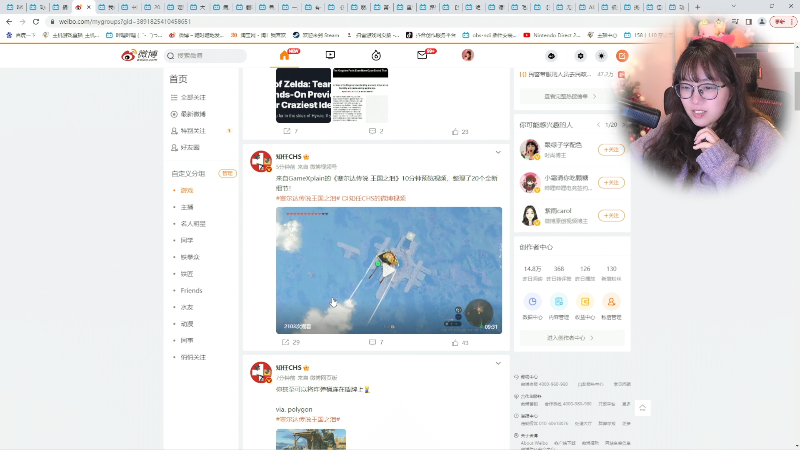
Task: Select the 游戏 custom group
Action: [187, 190]
